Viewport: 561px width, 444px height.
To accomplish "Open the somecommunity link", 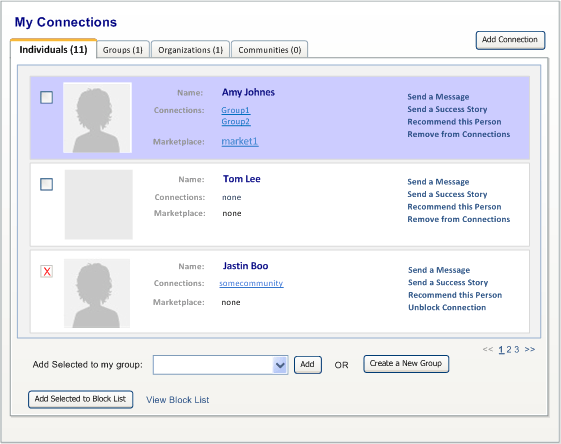I will (251, 283).
